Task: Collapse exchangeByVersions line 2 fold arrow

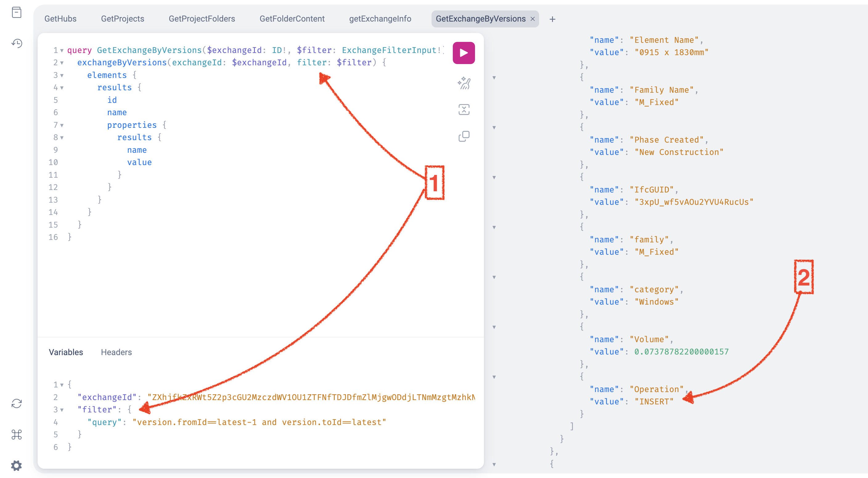Action: click(62, 63)
